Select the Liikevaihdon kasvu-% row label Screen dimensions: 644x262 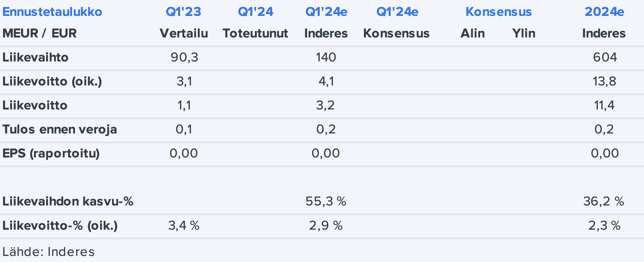point(68,201)
